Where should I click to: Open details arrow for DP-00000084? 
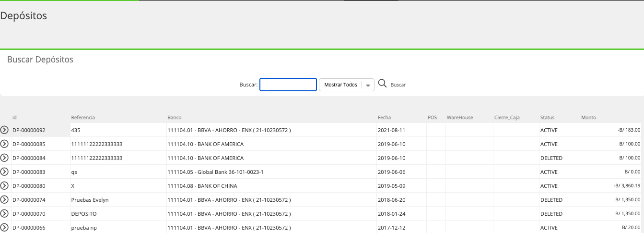[5, 158]
